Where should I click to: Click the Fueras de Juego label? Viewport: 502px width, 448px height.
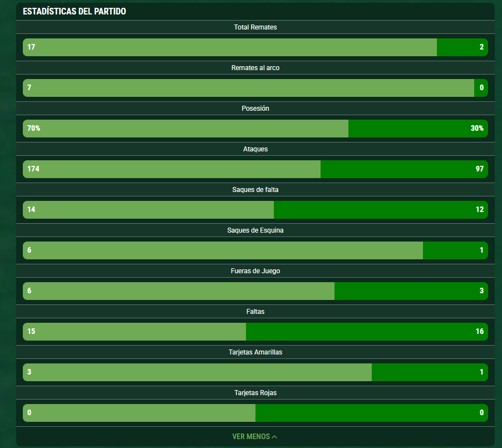(255, 271)
